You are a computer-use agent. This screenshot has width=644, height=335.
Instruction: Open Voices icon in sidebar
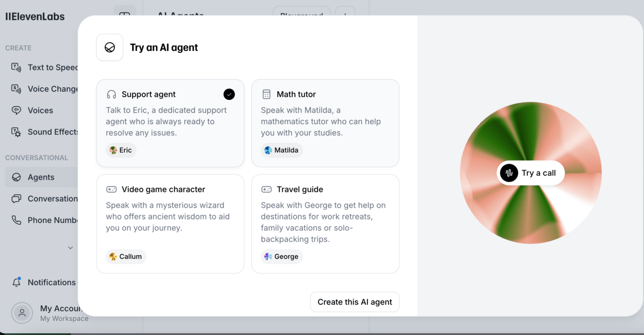pos(16,110)
